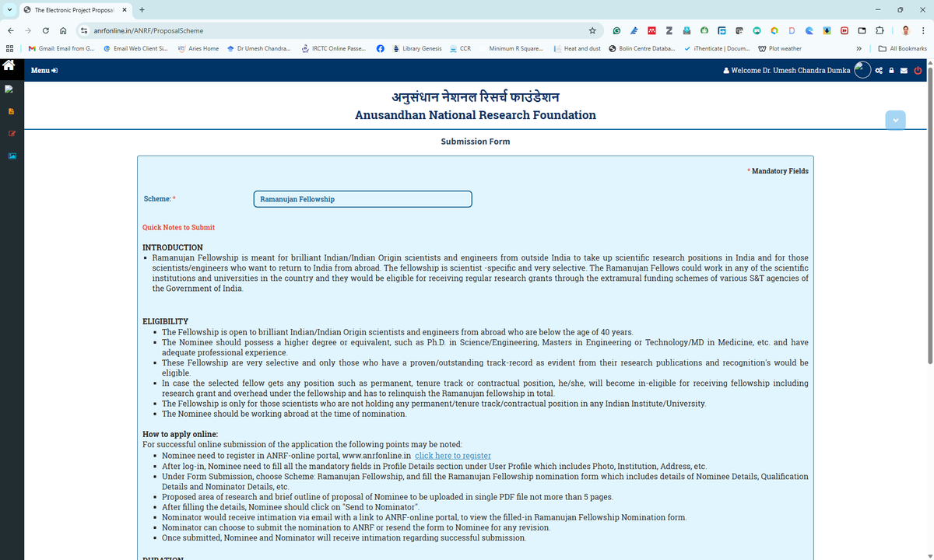Click the padlock icon in header

coord(891,71)
